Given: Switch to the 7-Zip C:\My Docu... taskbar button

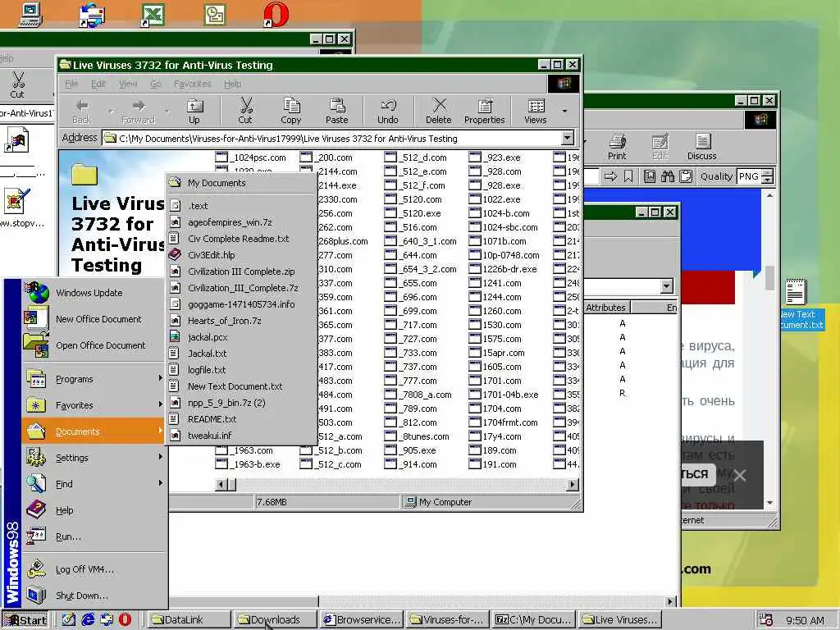Looking at the screenshot, I should click(x=535, y=620).
